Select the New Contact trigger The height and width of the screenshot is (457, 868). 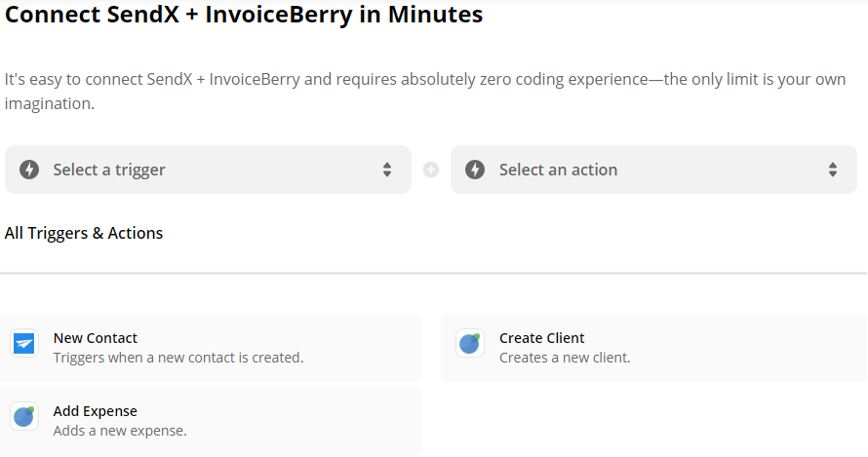click(211, 348)
